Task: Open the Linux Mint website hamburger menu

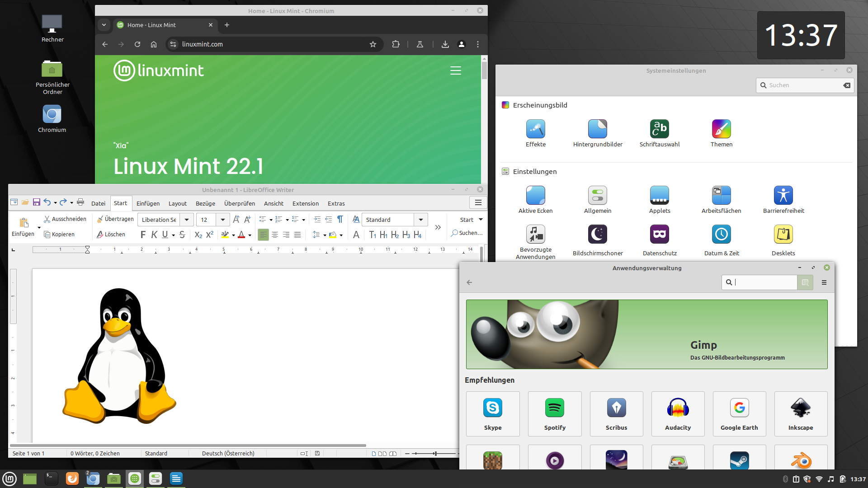Action: pyautogui.click(x=455, y=70)
